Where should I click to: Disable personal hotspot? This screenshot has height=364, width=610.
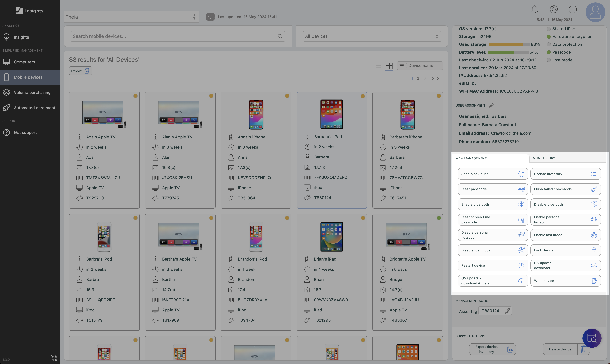[x=493, y=235]
